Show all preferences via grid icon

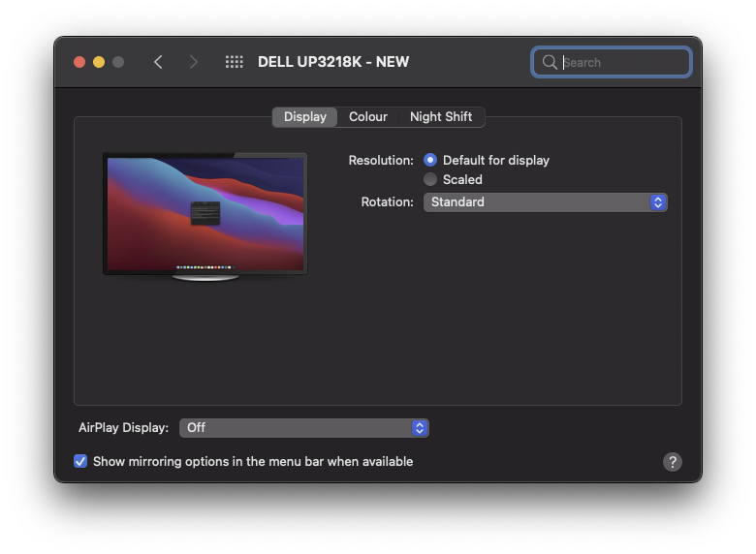coord(235,62)
